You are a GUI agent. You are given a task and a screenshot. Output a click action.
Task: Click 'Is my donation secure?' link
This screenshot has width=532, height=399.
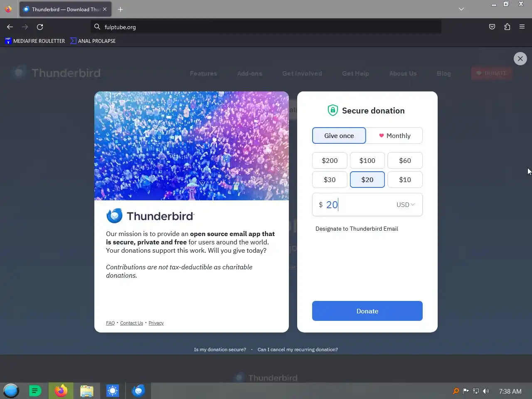click(220, 350)
